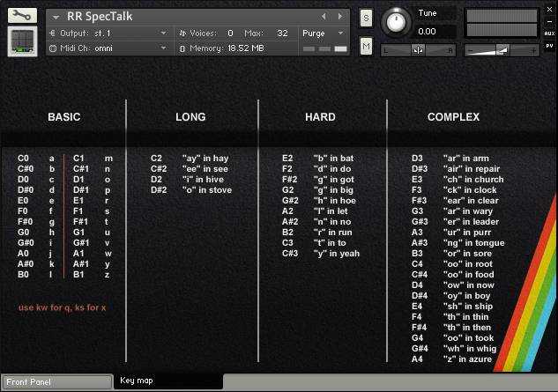
Task: Click the LONG column heading
Action: point(190,117)
